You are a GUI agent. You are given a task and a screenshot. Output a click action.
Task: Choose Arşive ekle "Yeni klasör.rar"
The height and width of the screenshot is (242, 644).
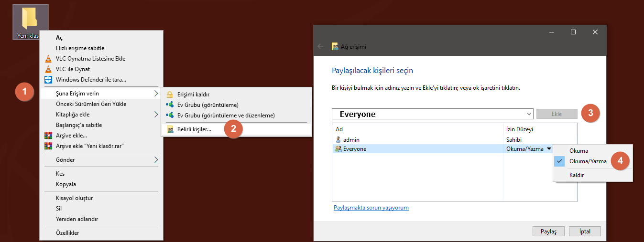click(x=102, y=146)
